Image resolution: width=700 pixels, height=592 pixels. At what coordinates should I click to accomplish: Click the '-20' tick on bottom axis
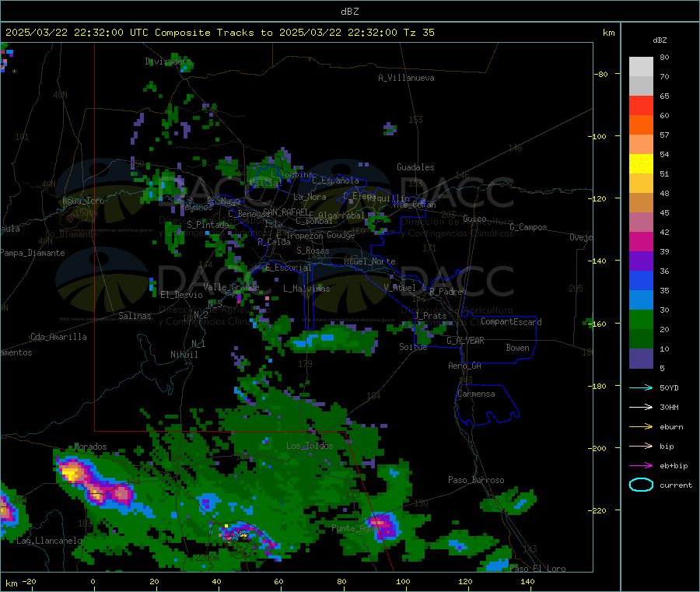29,581
